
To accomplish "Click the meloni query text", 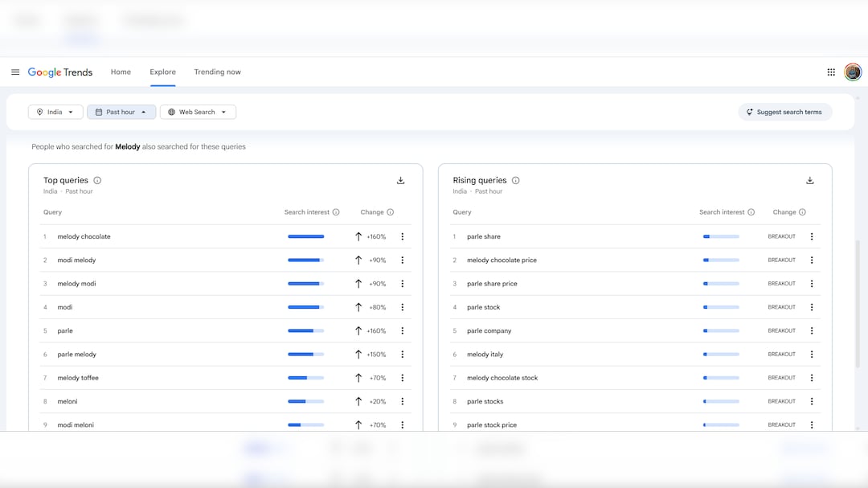I will click(68, 402).
